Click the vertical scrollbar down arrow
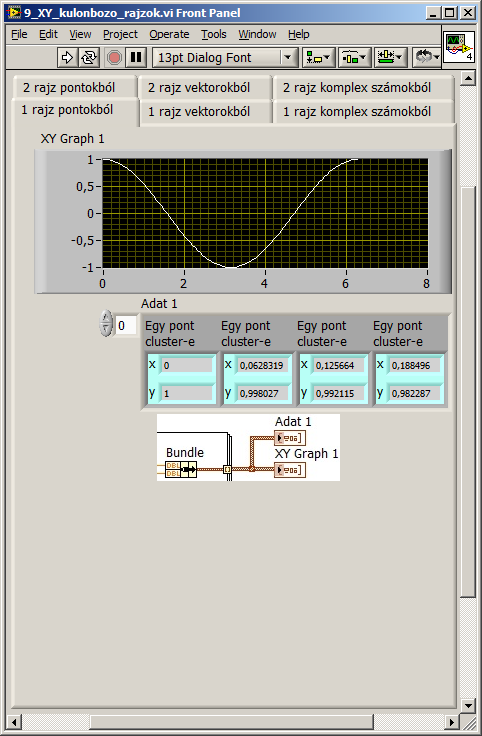The image size is (482, 736). coord(468,705)
